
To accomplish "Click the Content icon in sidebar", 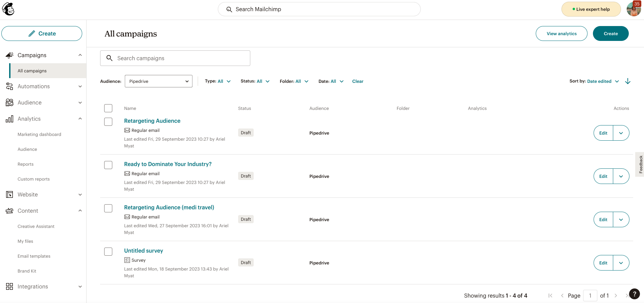I will click(9, 211).
